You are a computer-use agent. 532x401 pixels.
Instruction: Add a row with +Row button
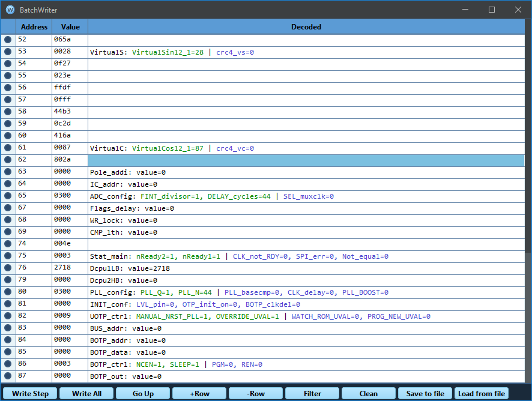(x=199, y=394)
